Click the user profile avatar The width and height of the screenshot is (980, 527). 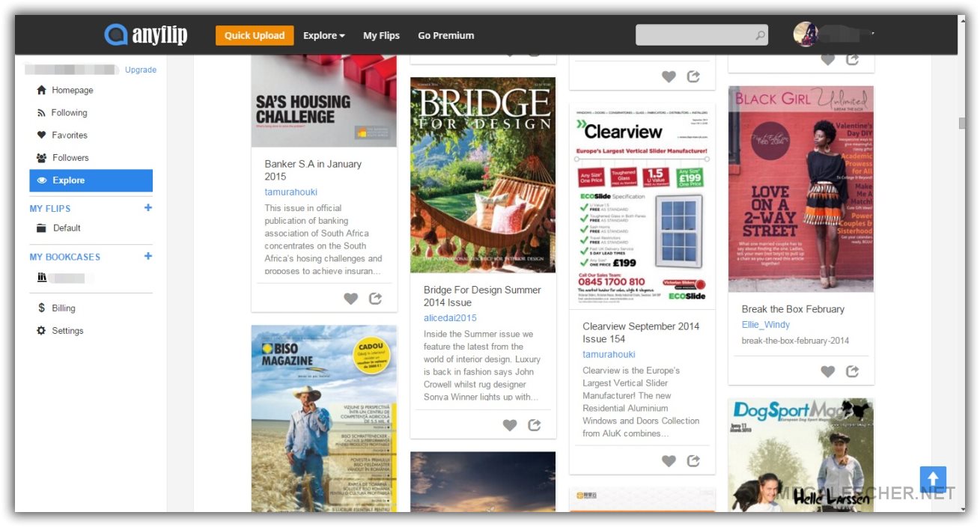[806, 34]
